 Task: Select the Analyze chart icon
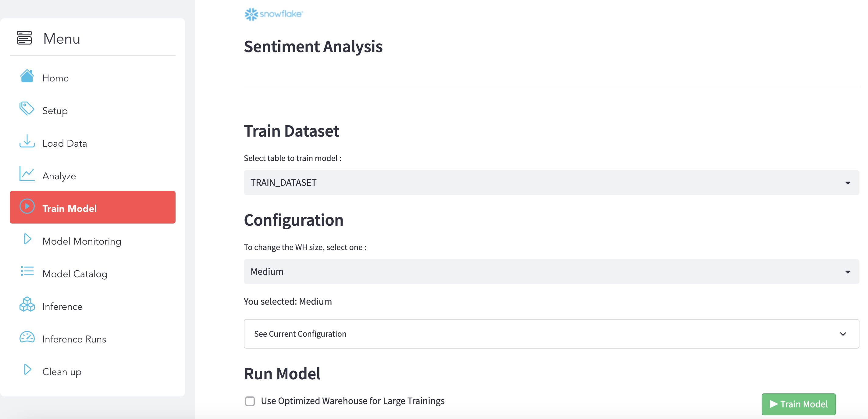pyautogui.click(x=27, y=175)
